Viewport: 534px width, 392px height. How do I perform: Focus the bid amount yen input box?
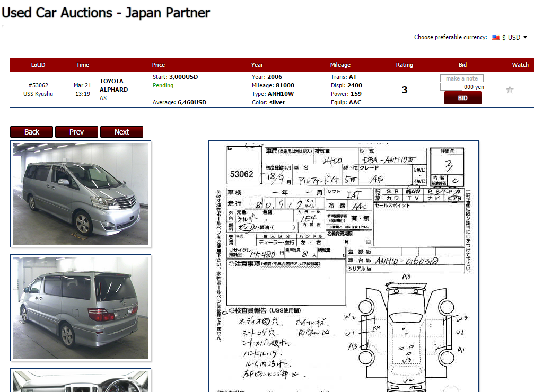point(451,87)
